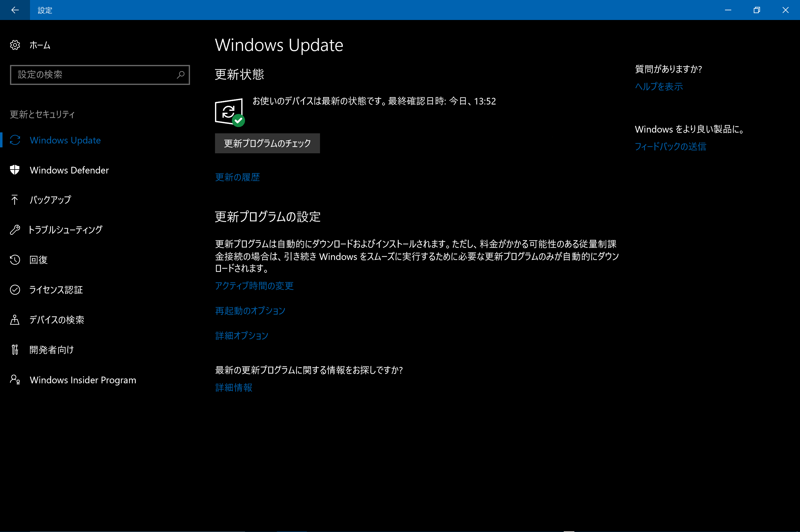The width and height of the screenshot is (800, 532).
Task: Click the search magnifier icon
Action: (181, 75)
